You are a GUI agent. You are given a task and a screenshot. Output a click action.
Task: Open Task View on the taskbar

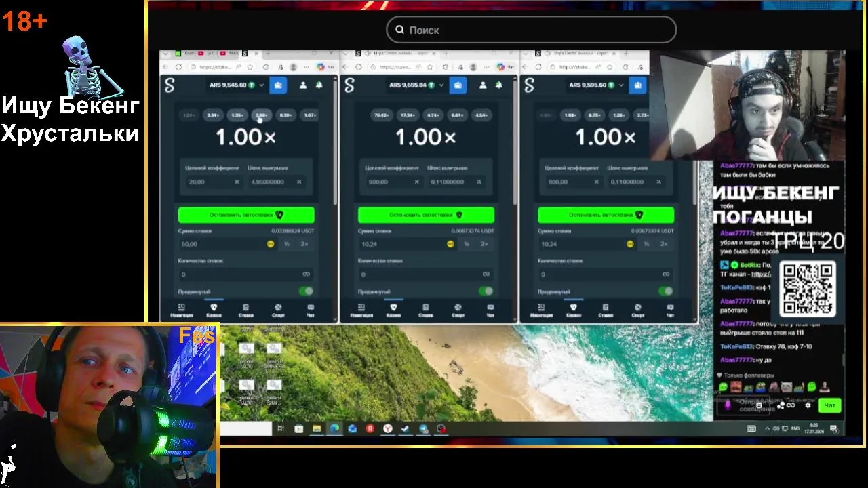[281, 428]
